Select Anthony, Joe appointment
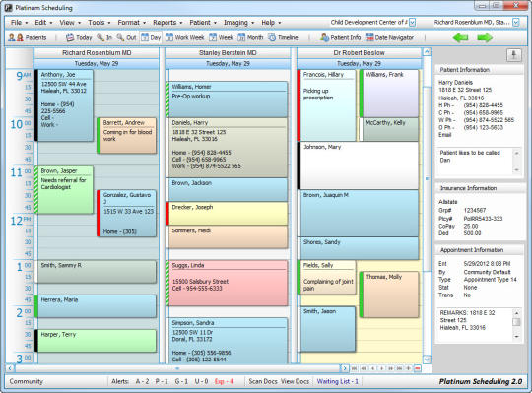 pyautogui.click(x=64, y=105)
